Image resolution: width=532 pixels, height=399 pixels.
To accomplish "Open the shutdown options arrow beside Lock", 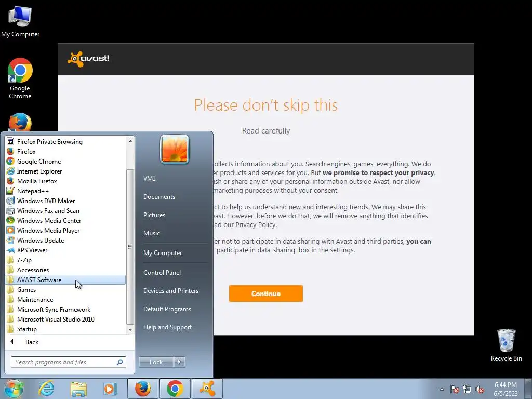I will tap(179, 362).
